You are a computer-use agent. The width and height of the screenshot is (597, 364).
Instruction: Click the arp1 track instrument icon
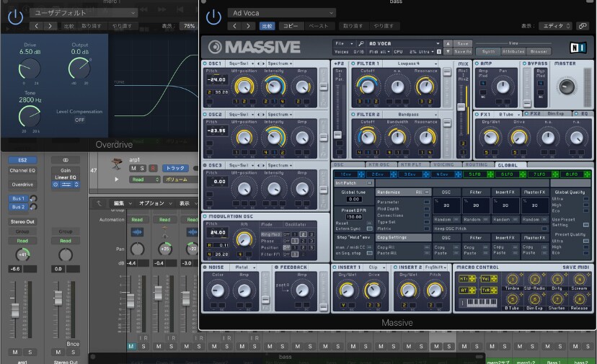pos(117,164)
